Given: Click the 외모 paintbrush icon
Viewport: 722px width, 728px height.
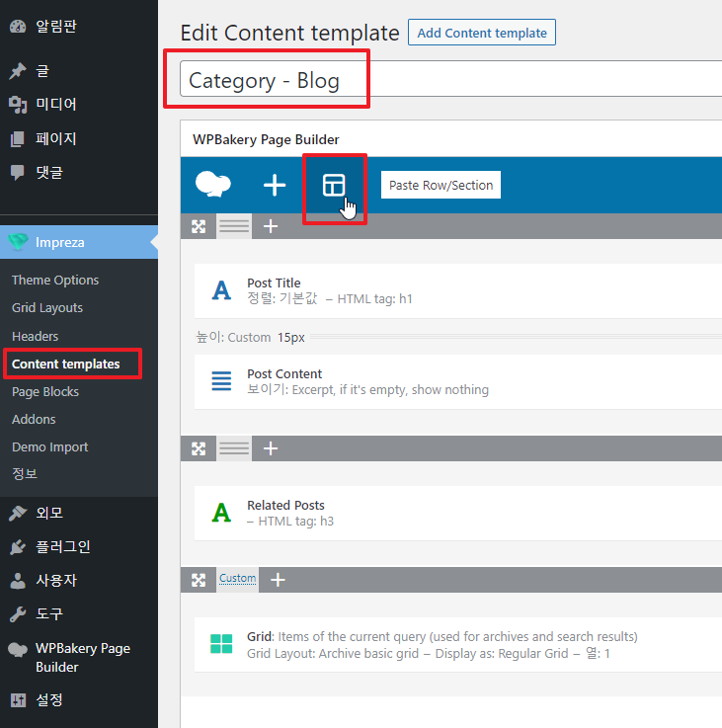Looking at the screenshot, I should (18, 513).
